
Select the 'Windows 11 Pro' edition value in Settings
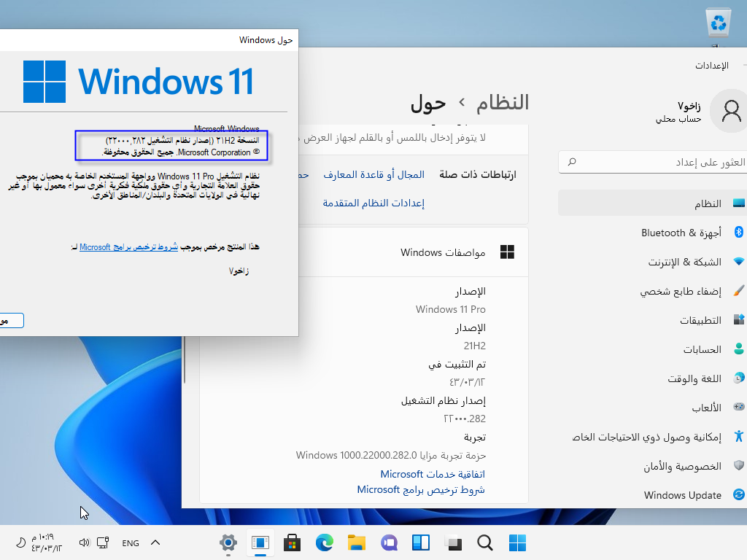(451, 309)
